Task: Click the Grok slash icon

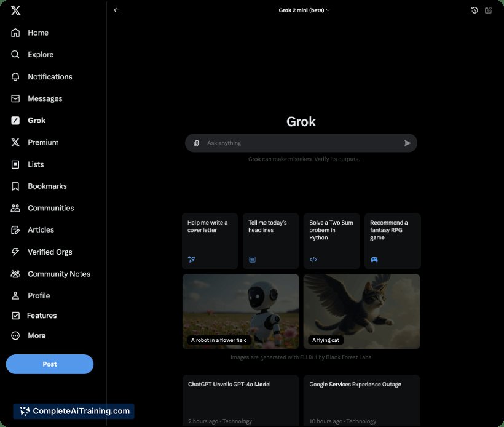Action: click(15, 121)
